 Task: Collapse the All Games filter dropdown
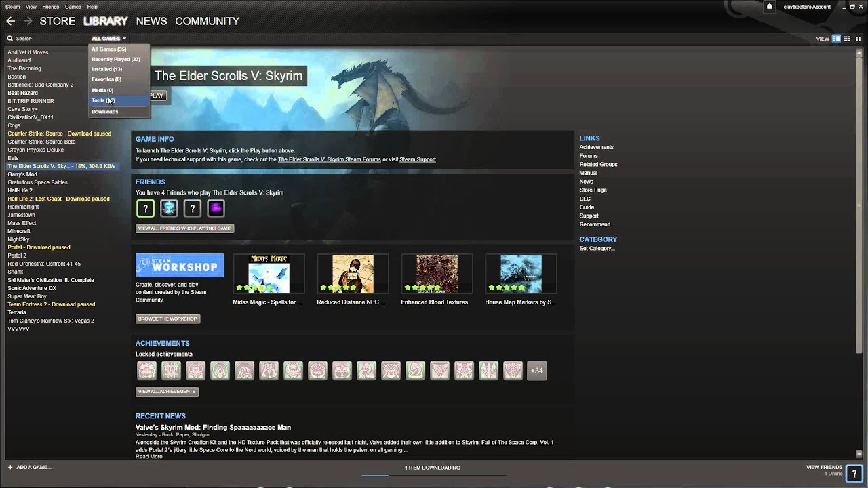(x=108, y=39)
